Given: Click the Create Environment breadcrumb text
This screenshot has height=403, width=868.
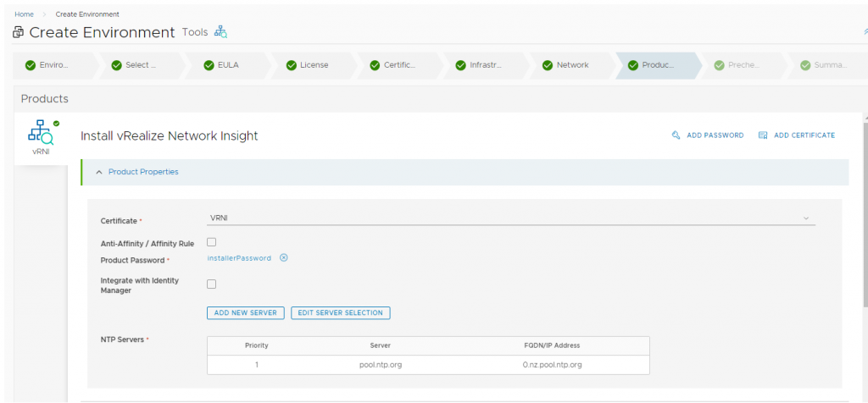Looking at the screenshot, I should (87, 14).
